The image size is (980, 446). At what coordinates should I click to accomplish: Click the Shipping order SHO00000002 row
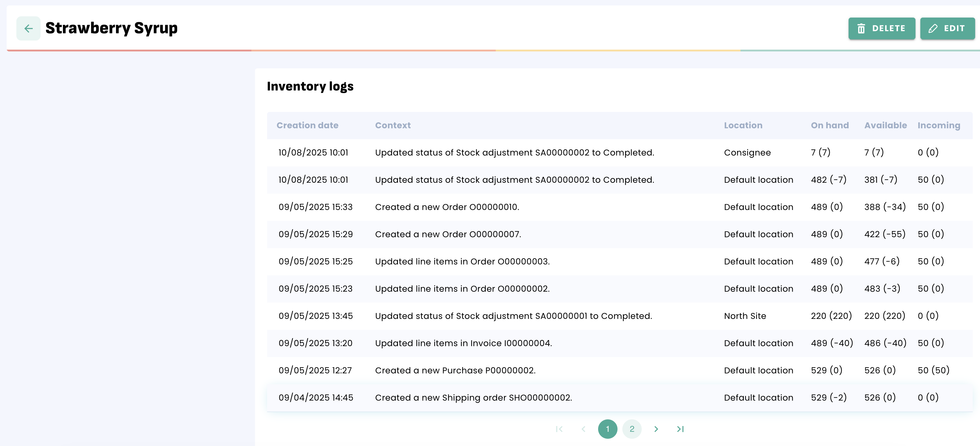tap(473, 398)
